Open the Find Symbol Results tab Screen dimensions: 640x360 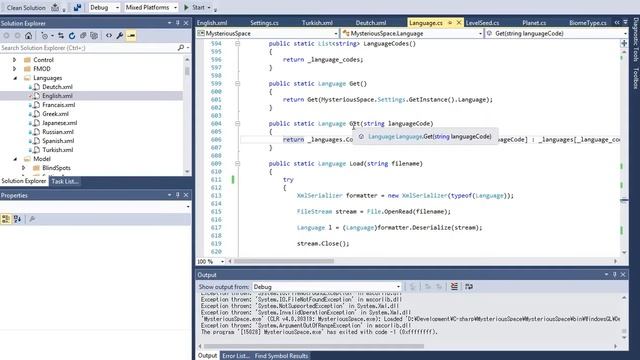pos(281,356)
